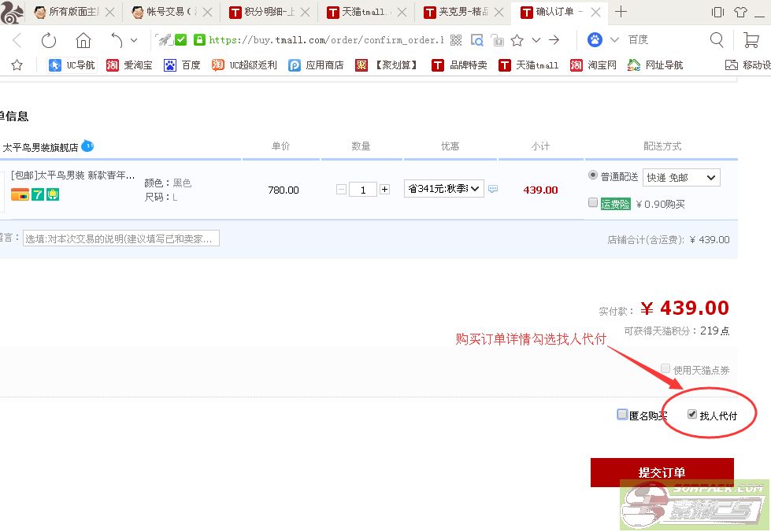Tick the 匿名购买 anonymous purchase checkbox
This screenshot has width=771, height=532.
tap(622, 415)
